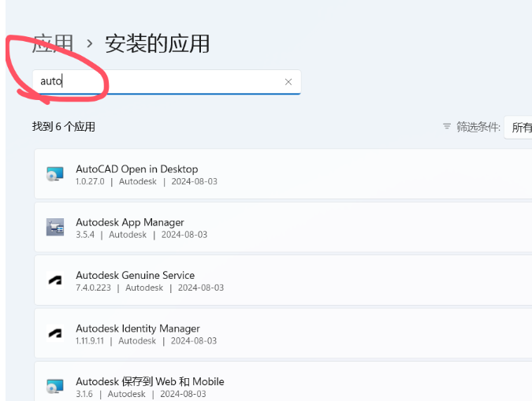532x401 pixels.
Task: Click the 找到 6 个应用 result count
Action: (64, 127)
